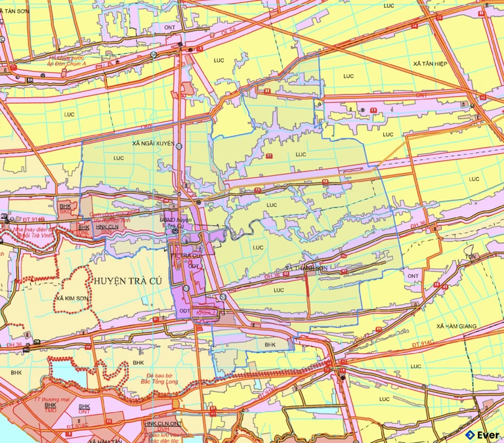
Task: Click the TON land parcel label
Action: click(x=469, y=257)
